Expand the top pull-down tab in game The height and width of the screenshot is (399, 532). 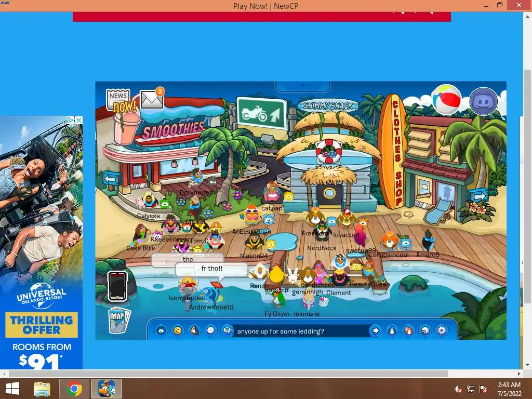point(303,86)
